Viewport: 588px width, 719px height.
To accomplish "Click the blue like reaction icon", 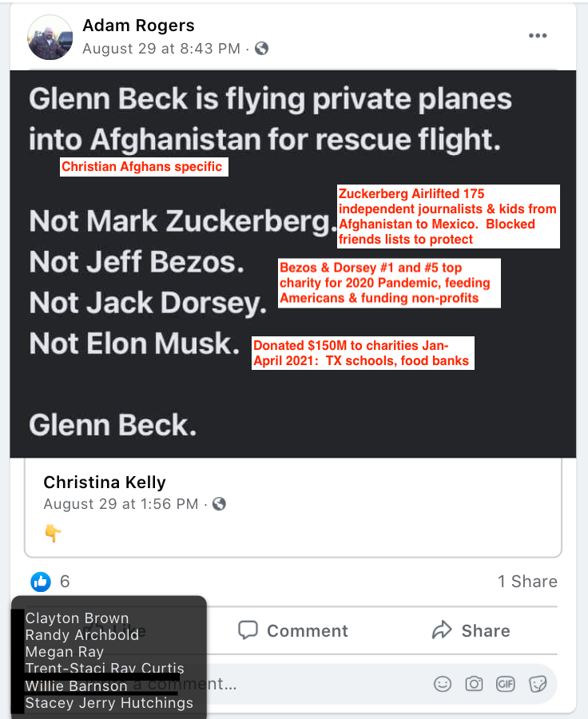I will [x=40, y=582].
